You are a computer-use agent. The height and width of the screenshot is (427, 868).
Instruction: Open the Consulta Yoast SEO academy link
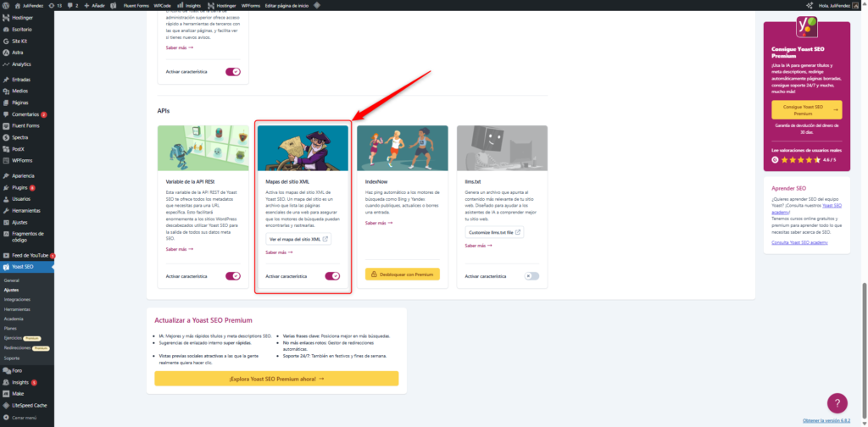(799, 243)
